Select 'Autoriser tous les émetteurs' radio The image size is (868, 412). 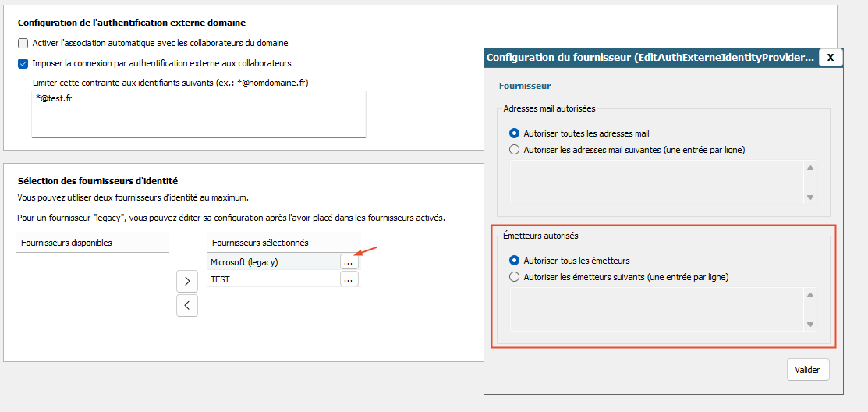point(514,261)
